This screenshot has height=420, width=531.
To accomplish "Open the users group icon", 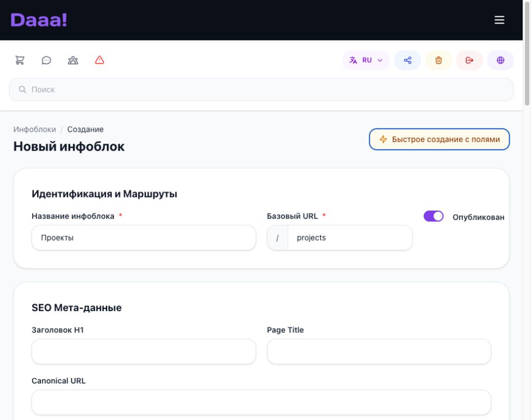I will pyautogui.click(x=73, y=60).
